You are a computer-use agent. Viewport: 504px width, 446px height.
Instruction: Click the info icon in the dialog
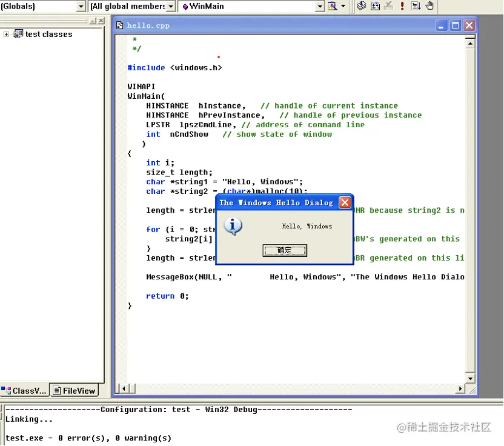pyautogui.click(x=233, y=226)
